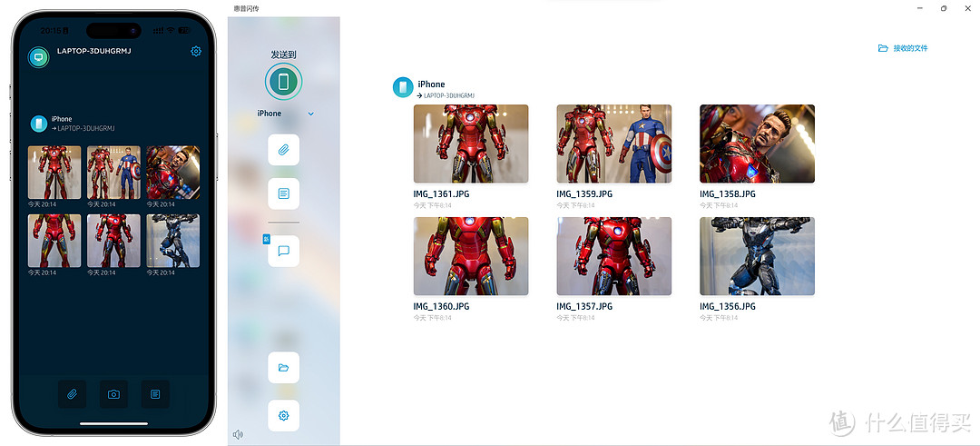Minimize the 惠普闪传 window
This screenshot has height=446, width=980.
tap(920, 8)
